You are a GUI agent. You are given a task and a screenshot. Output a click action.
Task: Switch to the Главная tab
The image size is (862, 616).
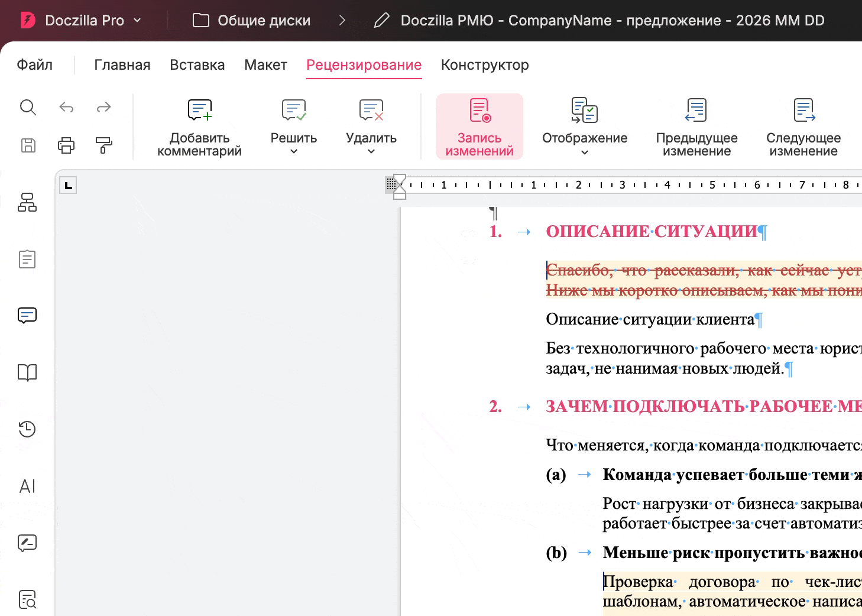pos(122,64)
